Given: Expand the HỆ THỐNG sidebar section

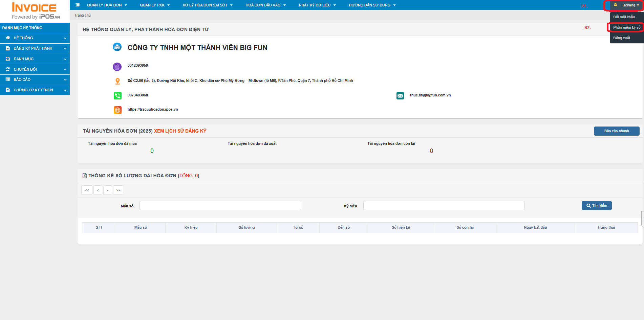Looking at the screenshot, I should [x=35, y=38].
